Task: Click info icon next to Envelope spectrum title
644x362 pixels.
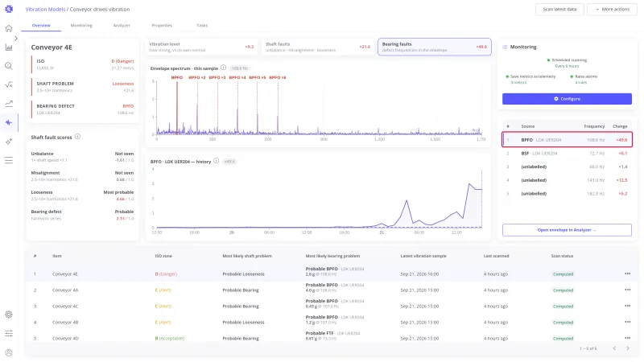Action: click(224, 68)
